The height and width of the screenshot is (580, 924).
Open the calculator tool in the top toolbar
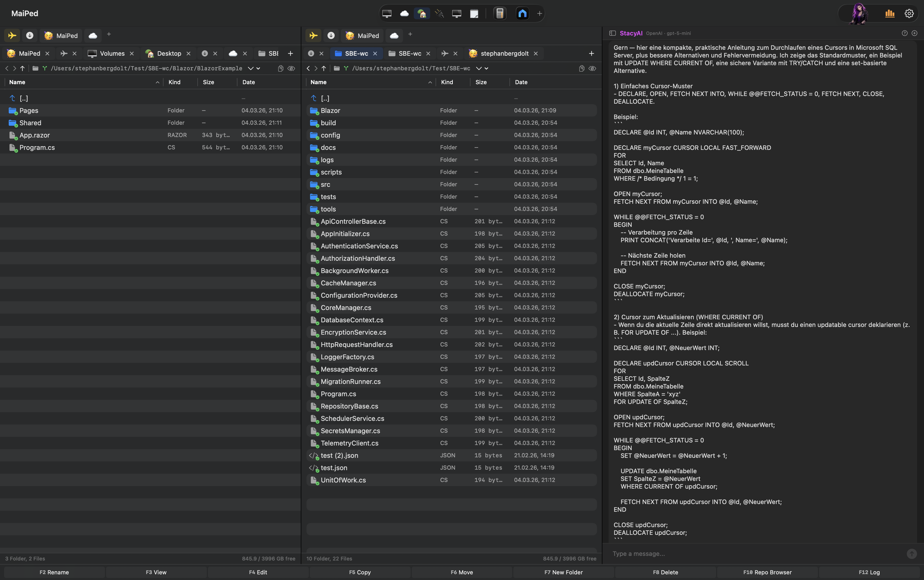tap(500, 13)
